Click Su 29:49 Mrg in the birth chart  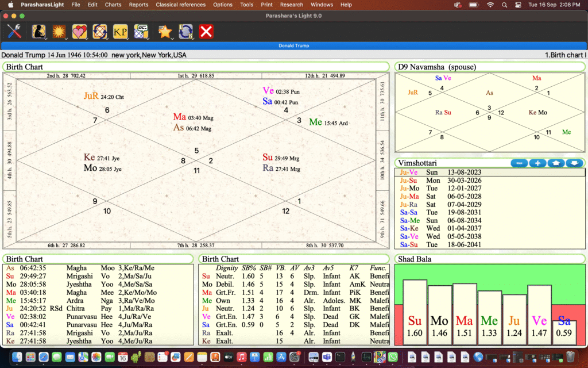281,158
